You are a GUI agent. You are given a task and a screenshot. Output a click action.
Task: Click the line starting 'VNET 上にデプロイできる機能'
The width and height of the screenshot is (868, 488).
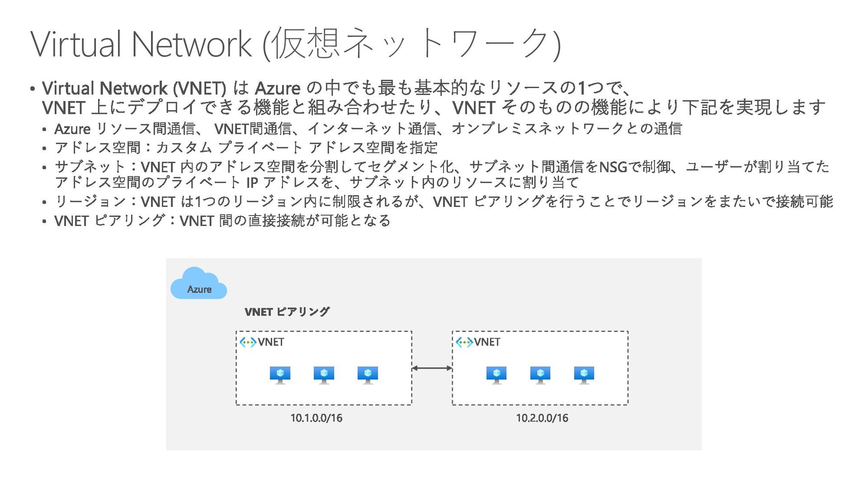(x=434, y=108)
